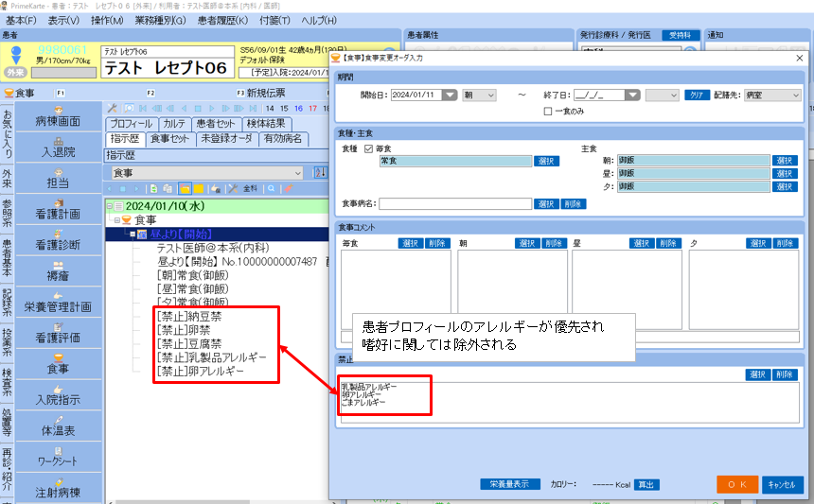
Task: Click the 食事病名 input field
Action: click(455, 204)
